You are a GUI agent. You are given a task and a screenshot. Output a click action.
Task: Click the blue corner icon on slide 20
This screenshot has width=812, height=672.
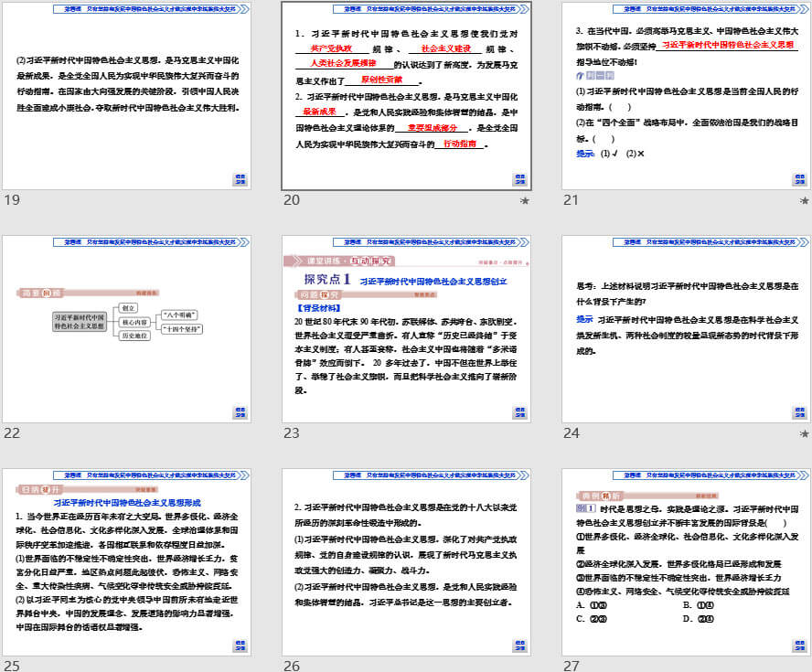520,179
